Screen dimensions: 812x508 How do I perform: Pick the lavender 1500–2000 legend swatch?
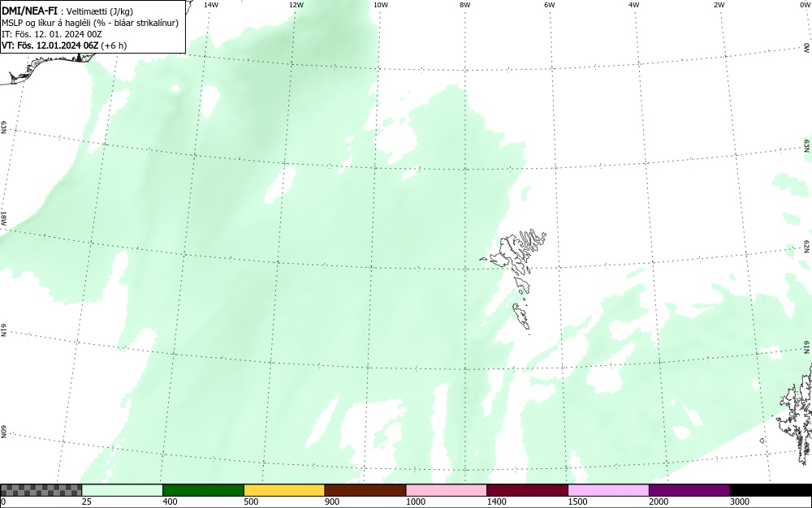608,490
